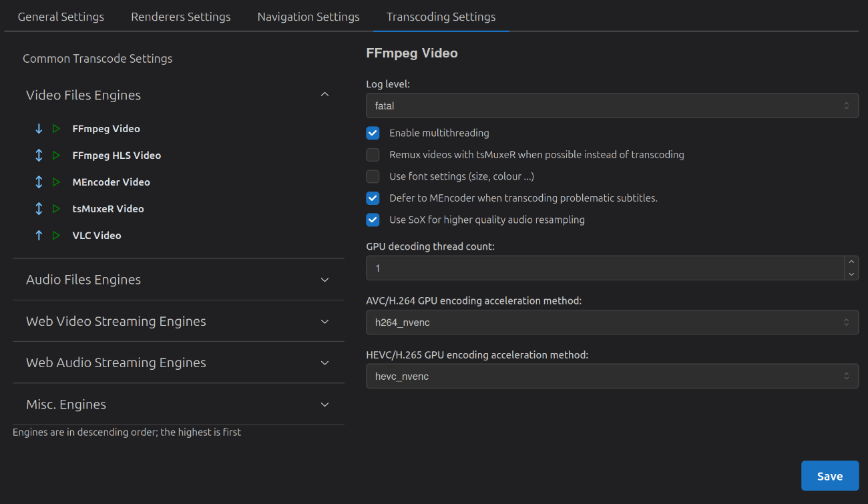Select MEncoder Video engine
Image resolution: width=868 pixels, height=504 pixels.
click(112, 182)
